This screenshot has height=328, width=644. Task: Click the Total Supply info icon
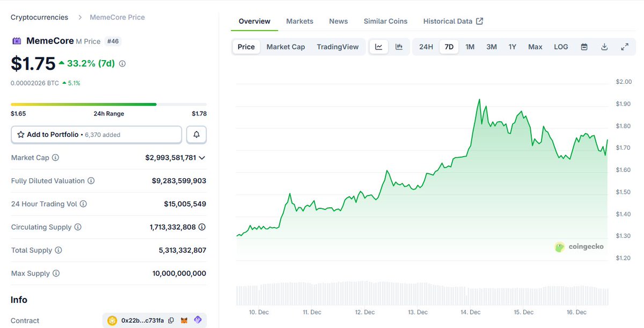(x=58, y=250)
